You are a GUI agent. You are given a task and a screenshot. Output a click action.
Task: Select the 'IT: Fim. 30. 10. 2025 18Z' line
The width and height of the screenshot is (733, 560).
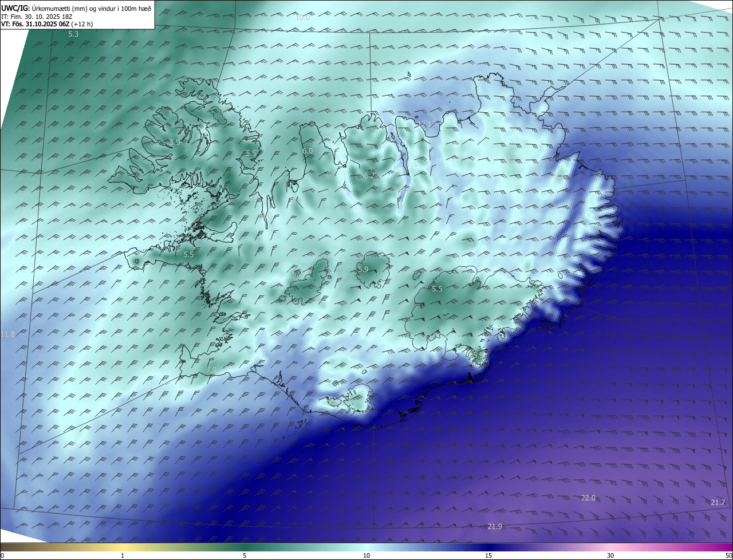(x=36, y=17)
